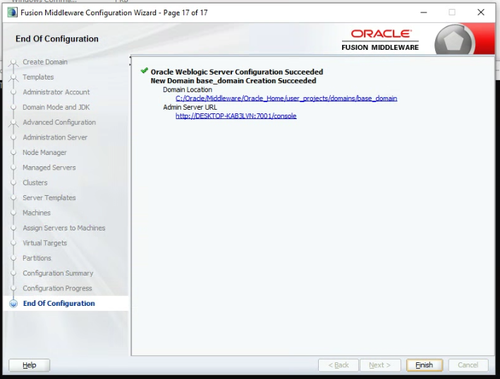
Task: Click the Help button
Action: click(x=29, y=365)
